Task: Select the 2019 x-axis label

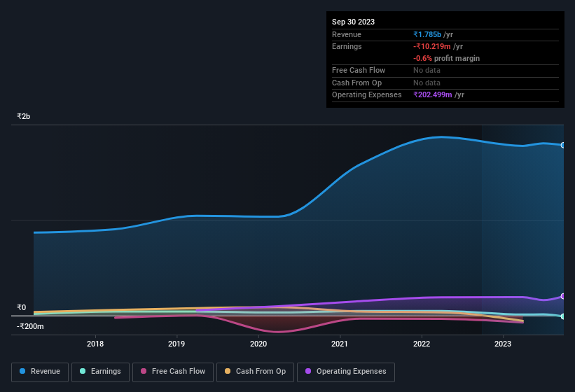Action: coord(176,344)
